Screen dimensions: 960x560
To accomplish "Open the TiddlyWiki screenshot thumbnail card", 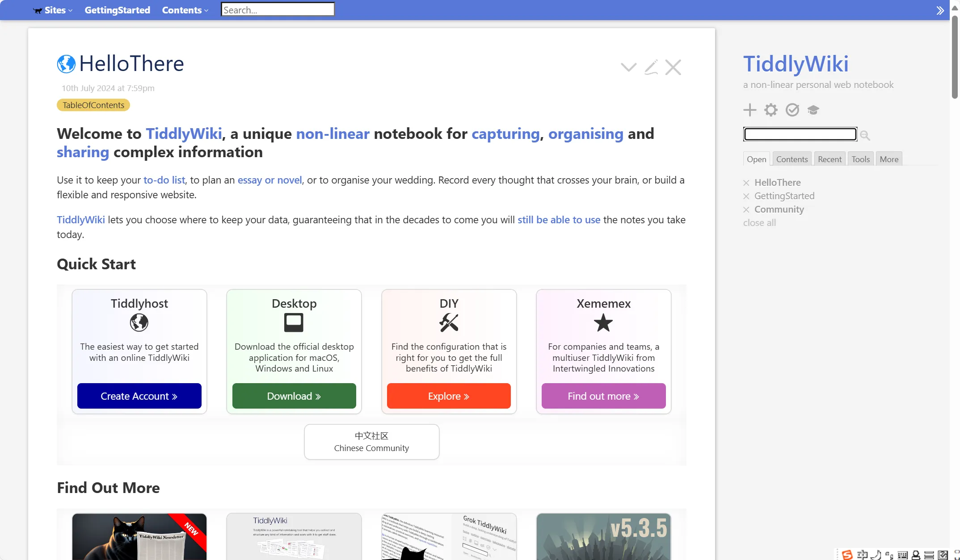I will point(294,536).
